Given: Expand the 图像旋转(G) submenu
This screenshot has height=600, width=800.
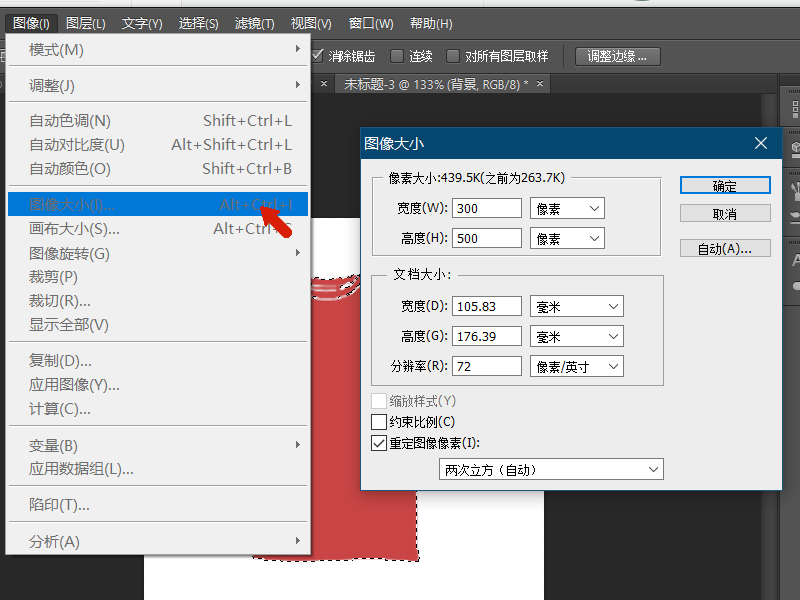Looking at the screenshot, I should tap(158, 253).
